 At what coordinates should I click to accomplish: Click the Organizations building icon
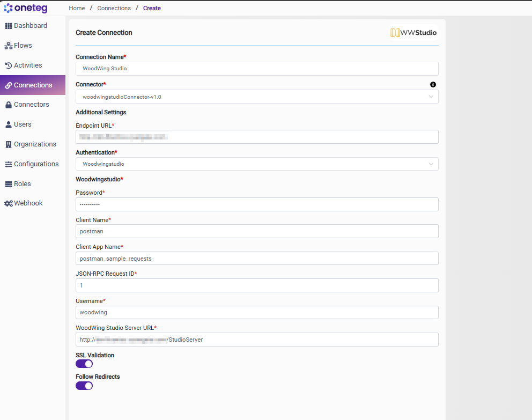coord(9,144)
